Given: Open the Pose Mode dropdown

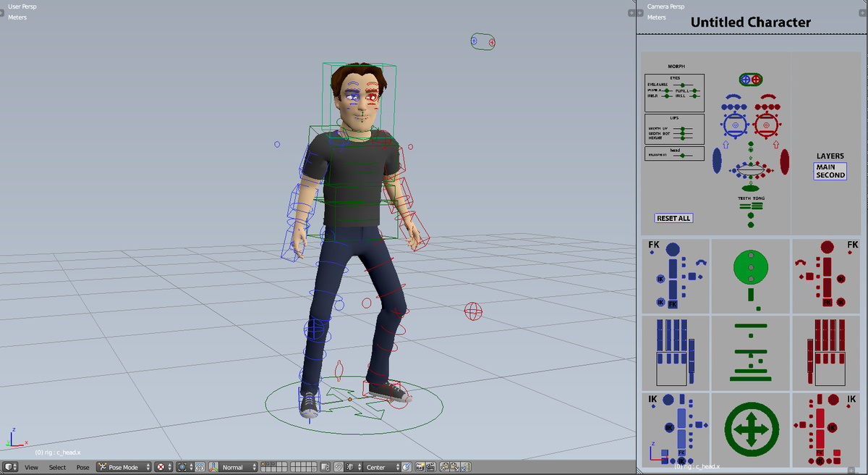Looking at the screenshot, I should pyautogui.click(x=123, y=467).
